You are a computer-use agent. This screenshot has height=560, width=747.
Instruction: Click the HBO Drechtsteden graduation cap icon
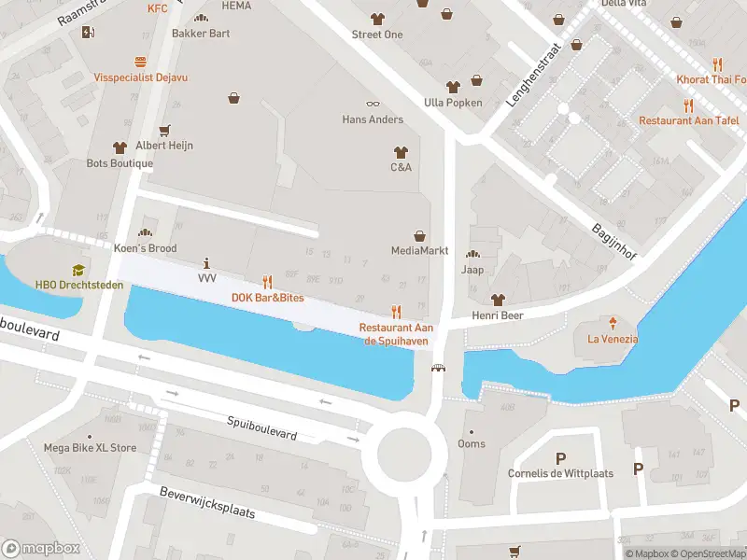point(78,270)
